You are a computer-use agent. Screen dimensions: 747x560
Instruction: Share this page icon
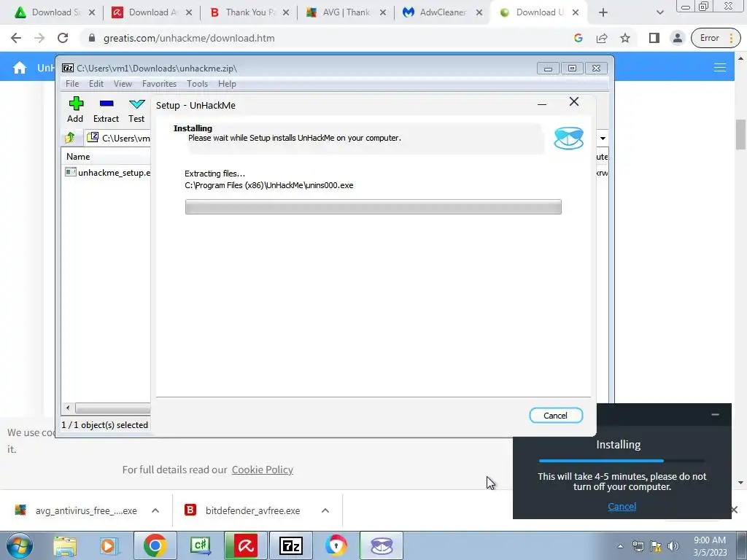point(602,38)
